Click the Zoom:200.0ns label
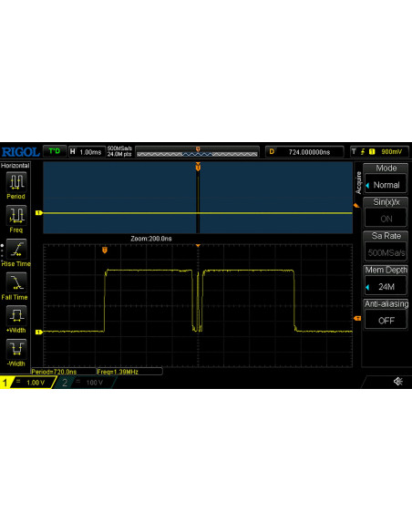 pos(151,239)
